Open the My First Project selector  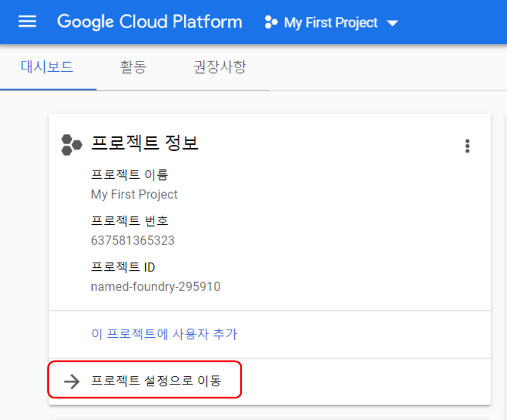(x=331, y=23)
